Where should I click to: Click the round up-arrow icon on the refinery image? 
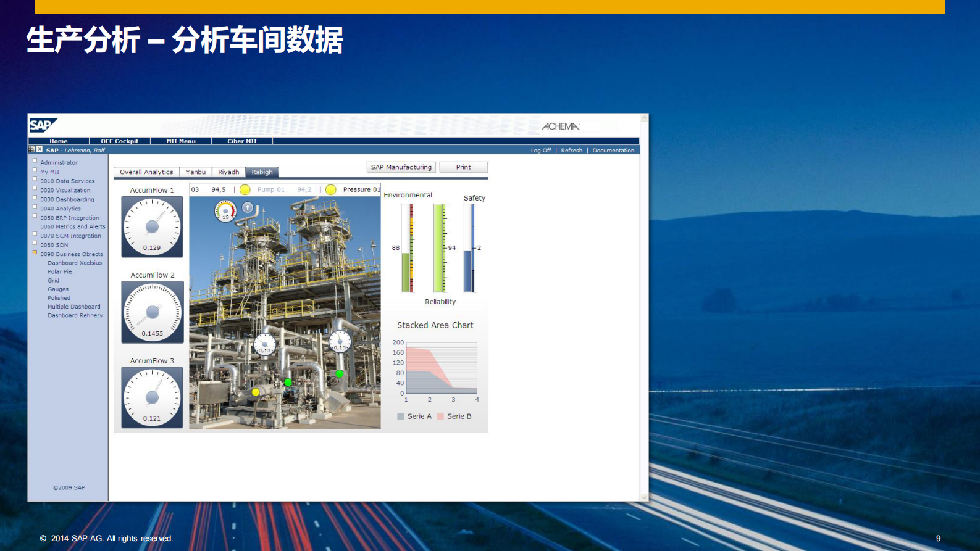click(x=248, y=208)
